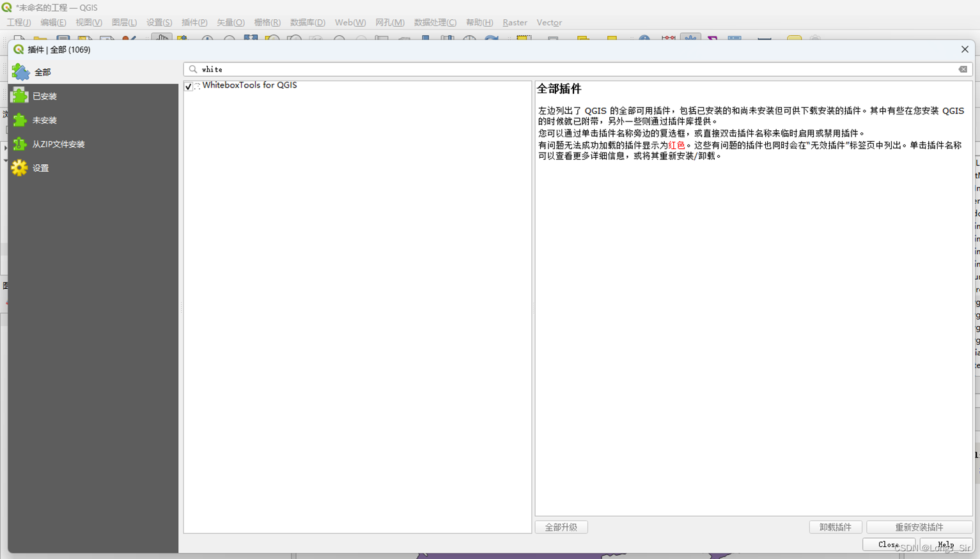The height and width of the screenshot is (559, 980).
Task: Switch to the 未安装 (Not installed) tab
Action: coord(93,120)
